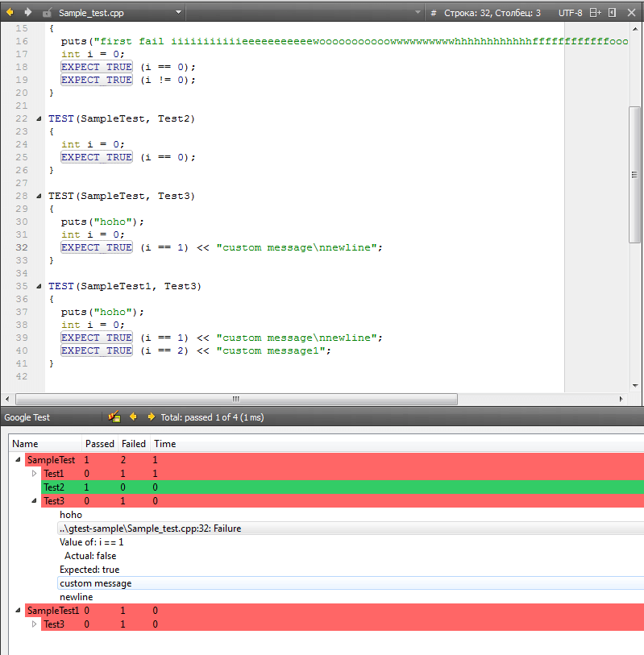Screen dimensions: 644x655
Task: Click the line and column indicator Строка: 32
Action: point(492,13)
